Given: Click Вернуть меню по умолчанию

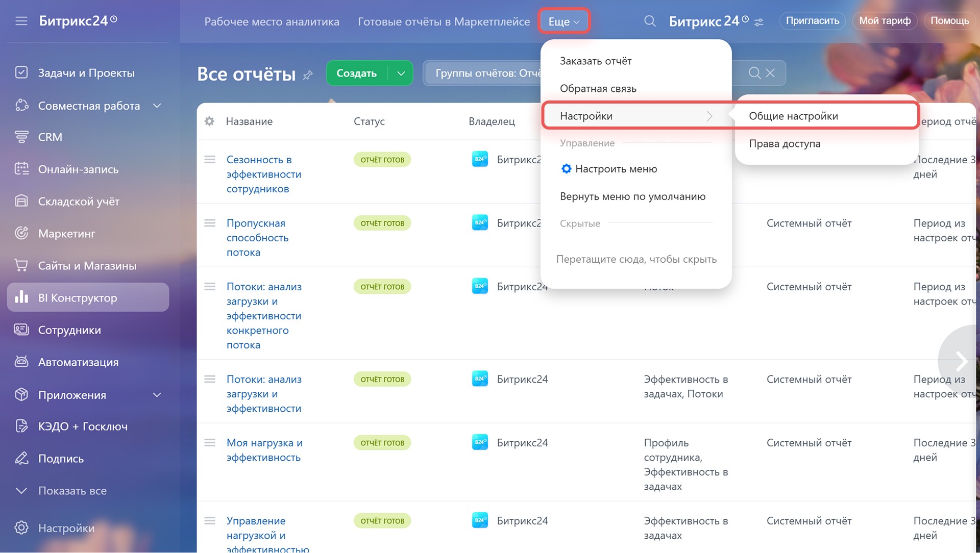Looking at the screenshot, I should [632, 196].
